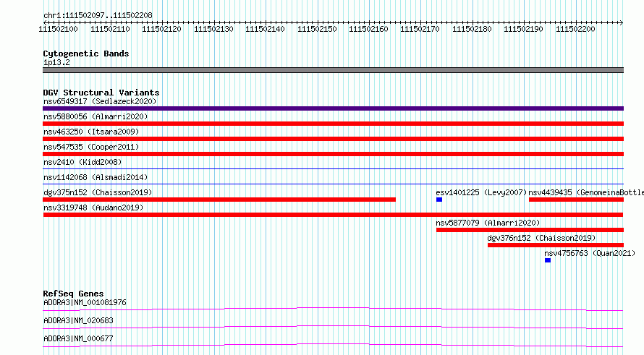Click ruler position 111502170
This screenshot has height=355, width=644.
[x=420, y=29]
